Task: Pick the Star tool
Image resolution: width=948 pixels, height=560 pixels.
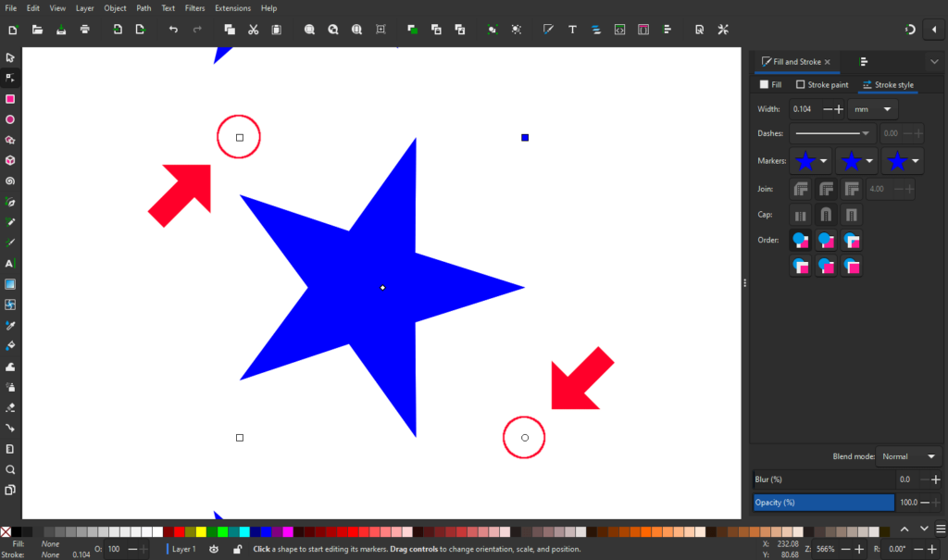Action: pyautogui.click(x=10, y=139)
